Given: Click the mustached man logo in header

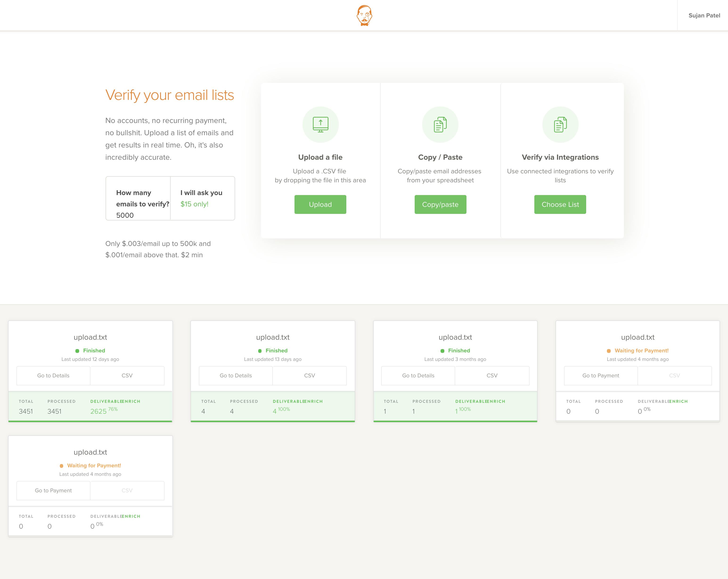Looking at the screenshot, I should (364, 16).
